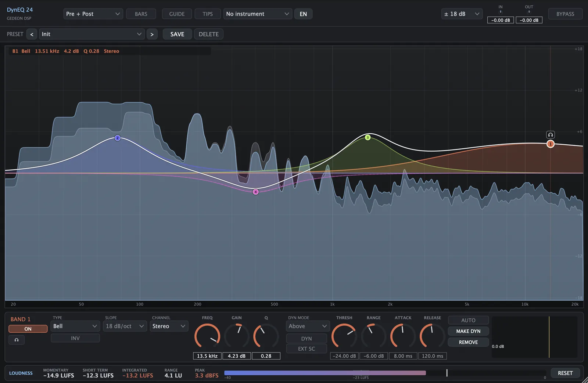Click the -14.9 LUFS momentary reading
This screenshot has width=588, height=383.
coord(59,376)
